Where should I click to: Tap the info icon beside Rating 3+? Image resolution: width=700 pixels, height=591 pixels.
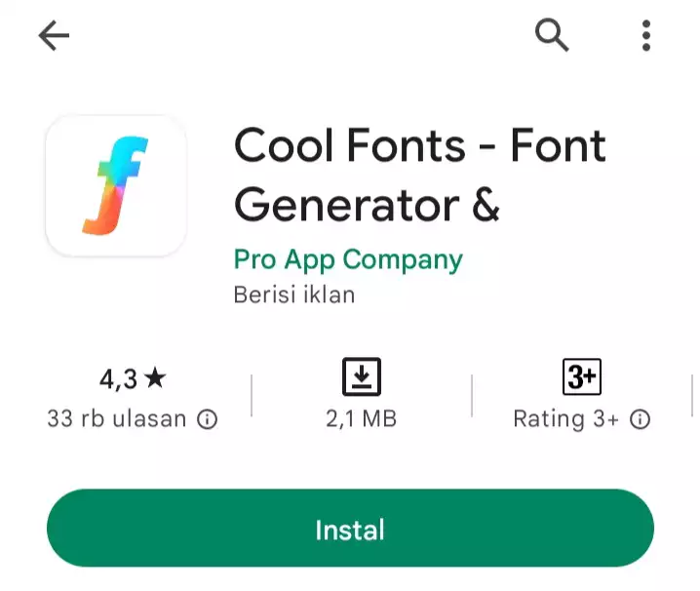[x=641, y=419]
